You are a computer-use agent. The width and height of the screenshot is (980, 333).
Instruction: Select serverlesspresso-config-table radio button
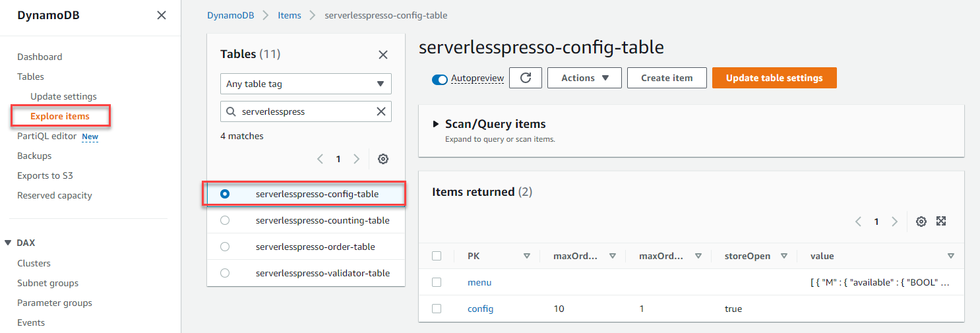[x=225, y=194]
